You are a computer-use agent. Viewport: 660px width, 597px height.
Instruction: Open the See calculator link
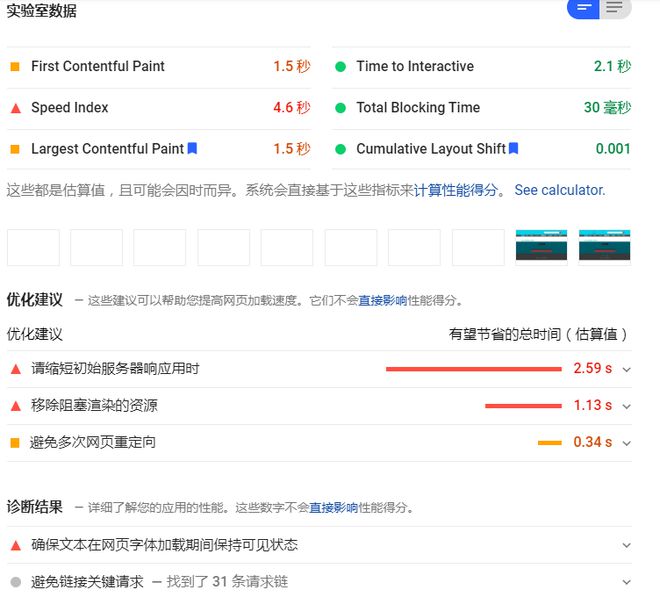point(560,190)
